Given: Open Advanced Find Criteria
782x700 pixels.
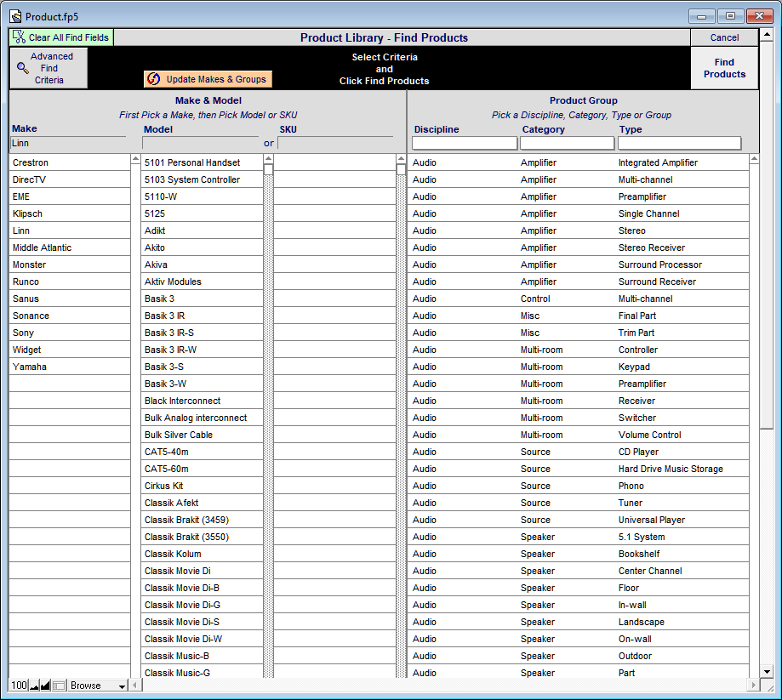Looking at the screenshot, I should pos(49,68).
